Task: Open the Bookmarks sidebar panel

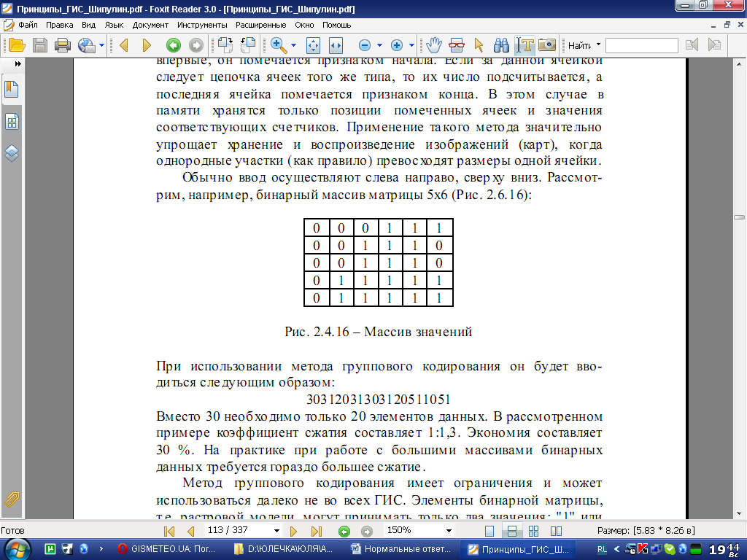Action: (x=12, y=90)
